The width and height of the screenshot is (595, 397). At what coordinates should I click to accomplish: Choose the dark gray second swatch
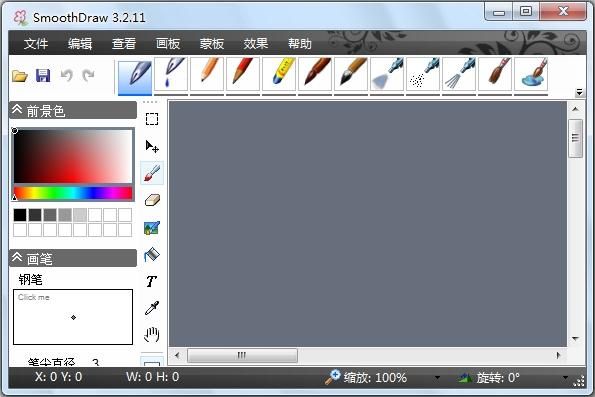click(x=35, y=215)
